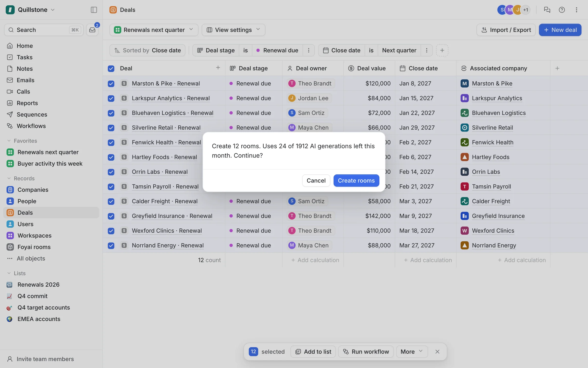The width and height of the screenshot is (588, 368).
Task: Click the +1 collaborators avatar
Action: pyautogui.click(x=526, y=10)
